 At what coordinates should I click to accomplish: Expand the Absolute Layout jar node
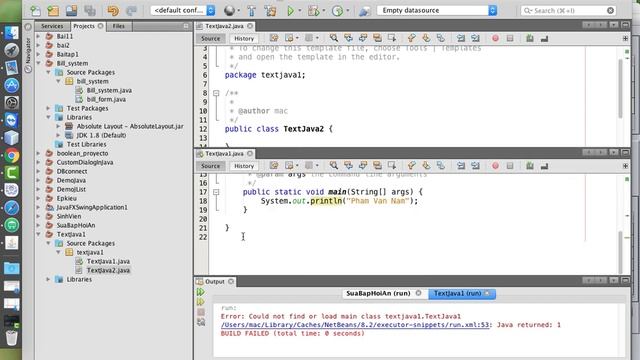(x=58, y=126)
